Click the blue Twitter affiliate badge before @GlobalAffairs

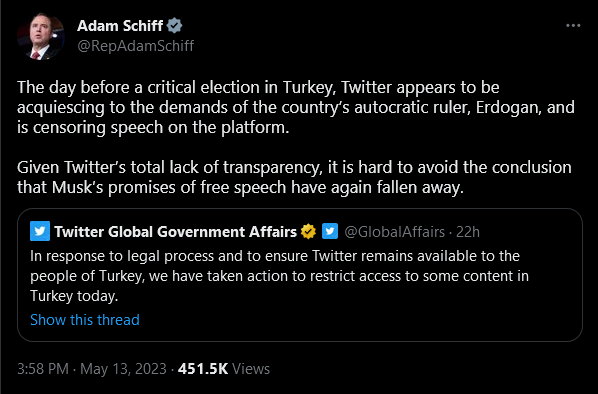[x=330, y=231]
